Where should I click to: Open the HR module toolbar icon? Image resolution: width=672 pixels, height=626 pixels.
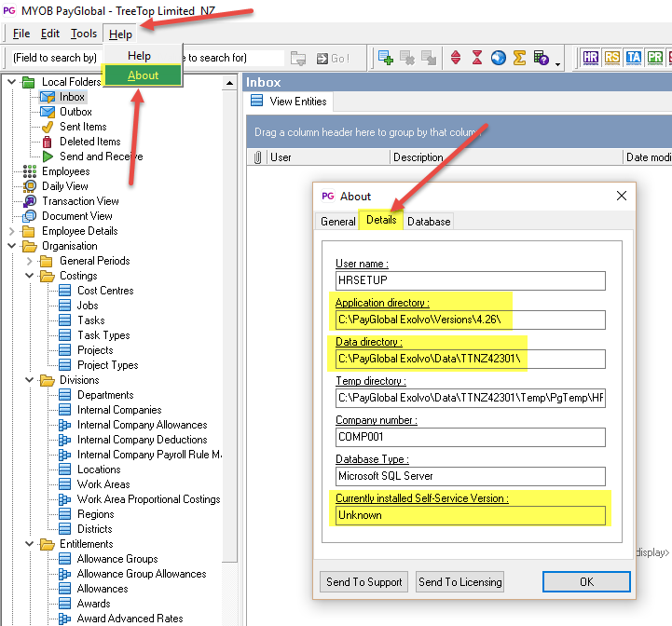[x=591, y=58]
